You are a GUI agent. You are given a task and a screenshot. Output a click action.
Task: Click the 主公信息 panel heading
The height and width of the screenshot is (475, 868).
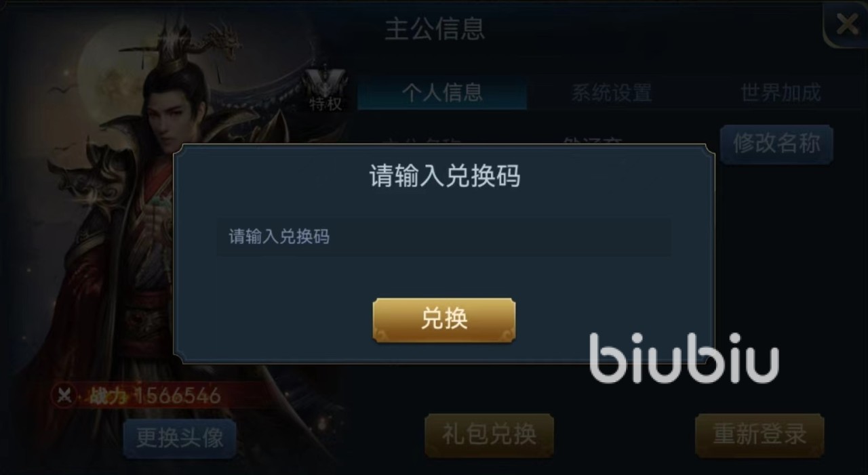coord(435,30)
